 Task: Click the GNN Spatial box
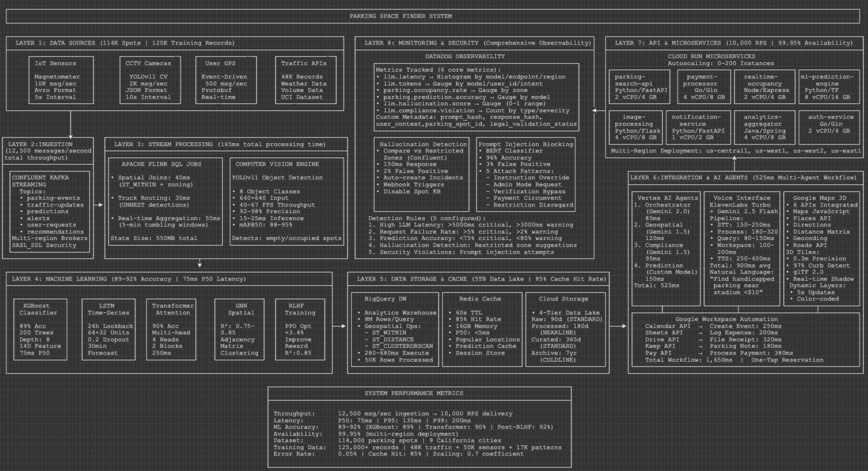click(x=239, y=329)
